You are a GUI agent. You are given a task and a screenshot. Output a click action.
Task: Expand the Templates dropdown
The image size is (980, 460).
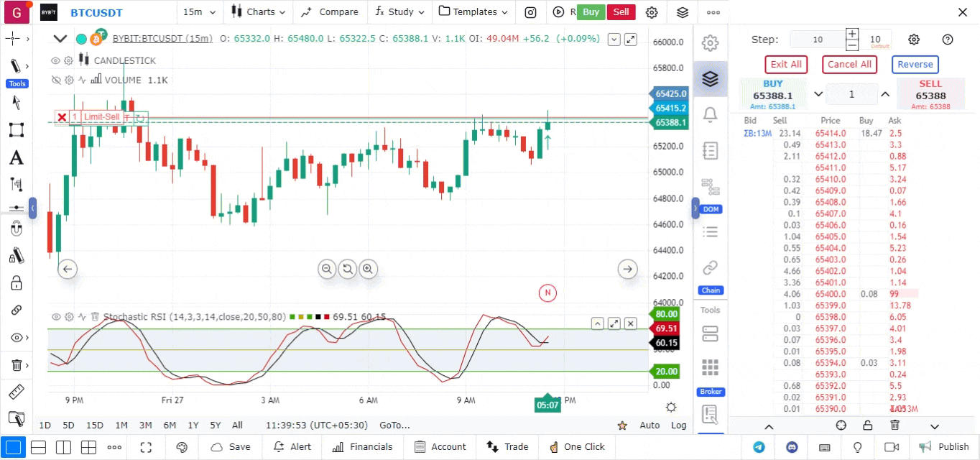click(473, 12)
